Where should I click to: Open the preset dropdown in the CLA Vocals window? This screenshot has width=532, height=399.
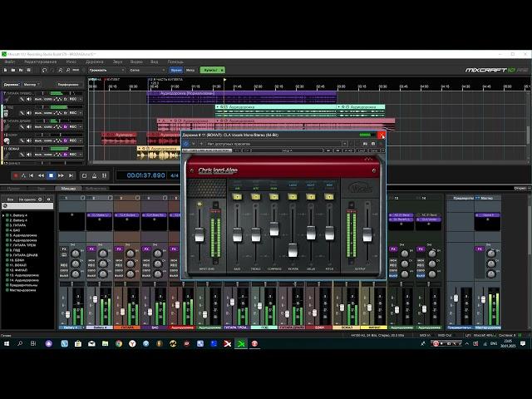tap(344, 144)
